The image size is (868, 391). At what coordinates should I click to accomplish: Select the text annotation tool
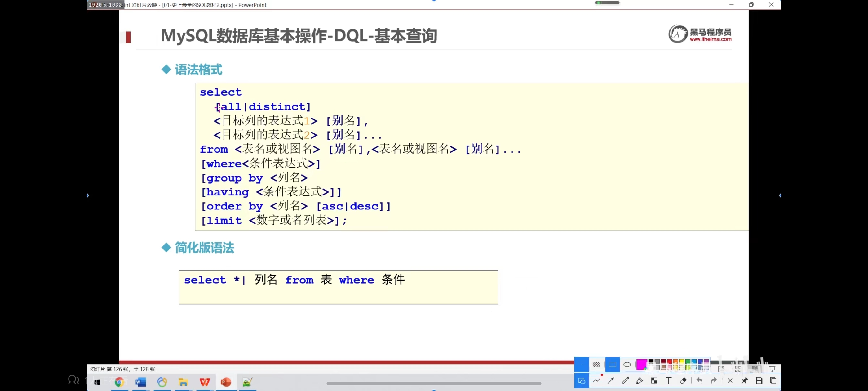(669, 380)
